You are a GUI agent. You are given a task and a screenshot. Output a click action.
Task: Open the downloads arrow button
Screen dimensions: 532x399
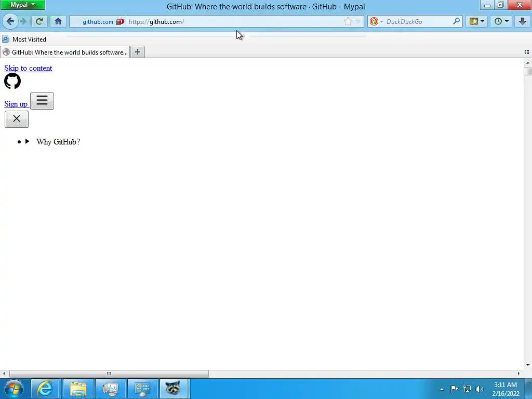point(523,22)
